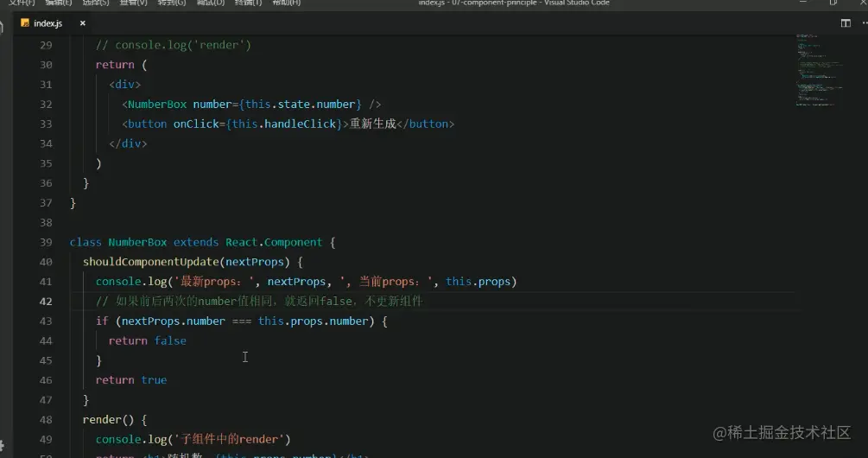Close the index.js tab
The width and height of the screenshot is (868, 458).
(x=83, y=23)
